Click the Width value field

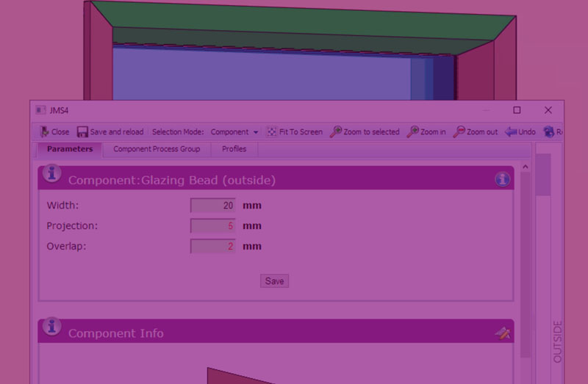tap(213, 206)
